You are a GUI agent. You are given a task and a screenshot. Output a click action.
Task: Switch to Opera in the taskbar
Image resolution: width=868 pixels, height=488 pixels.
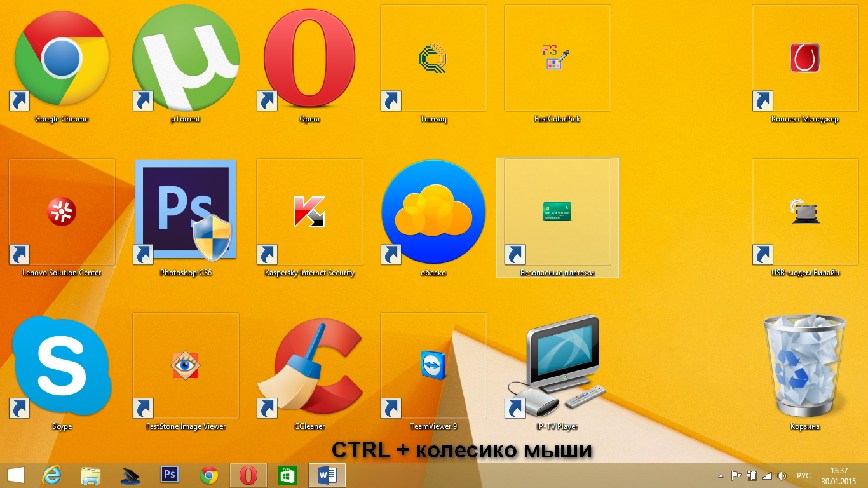tap(248, 475)
